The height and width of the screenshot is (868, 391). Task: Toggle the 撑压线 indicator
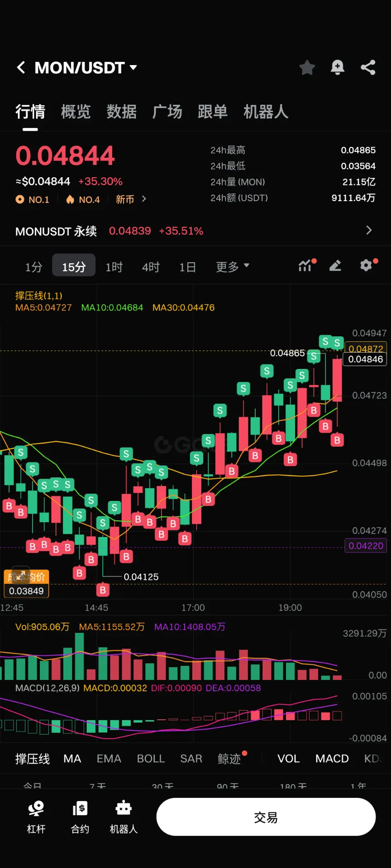click(33, 759)
